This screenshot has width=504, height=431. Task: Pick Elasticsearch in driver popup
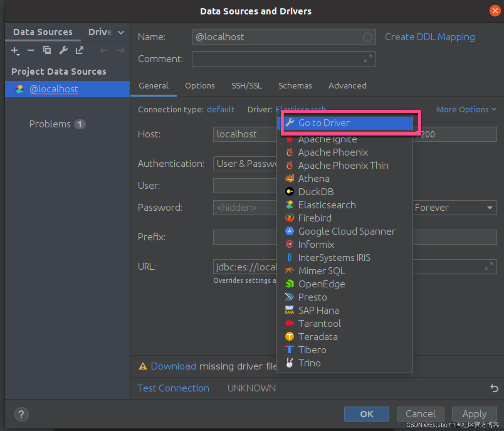click(345, 205)
